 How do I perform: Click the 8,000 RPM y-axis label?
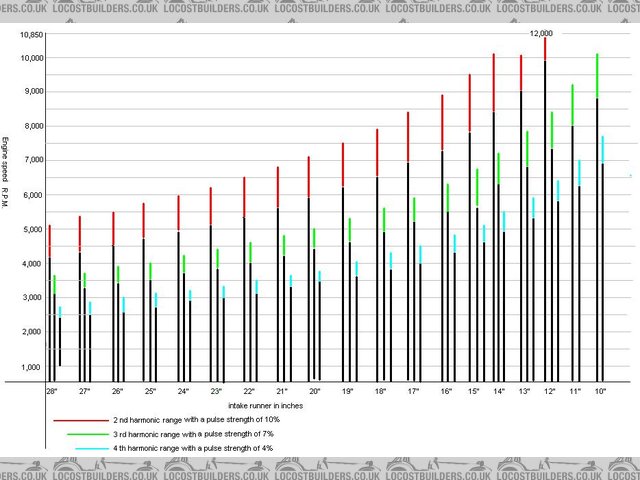click(32, 126)
